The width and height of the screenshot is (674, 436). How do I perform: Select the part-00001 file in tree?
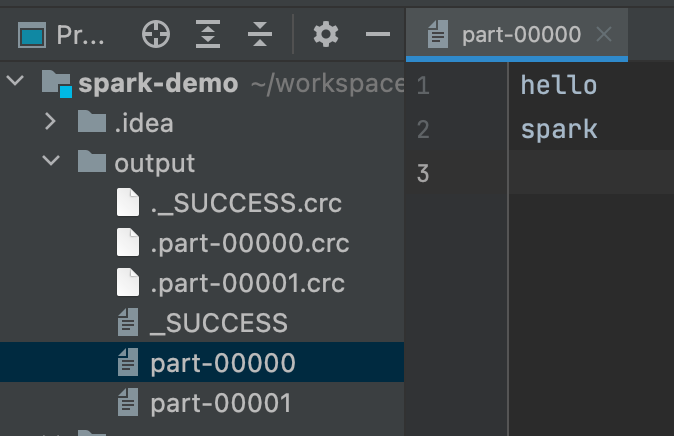[220, 403]
